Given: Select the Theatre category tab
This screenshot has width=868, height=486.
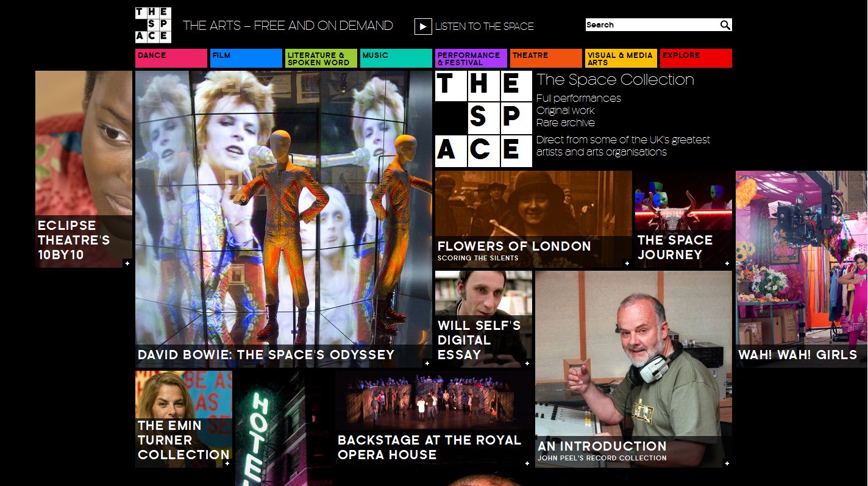Looking at the screenshot, I should tap(546, 58).
